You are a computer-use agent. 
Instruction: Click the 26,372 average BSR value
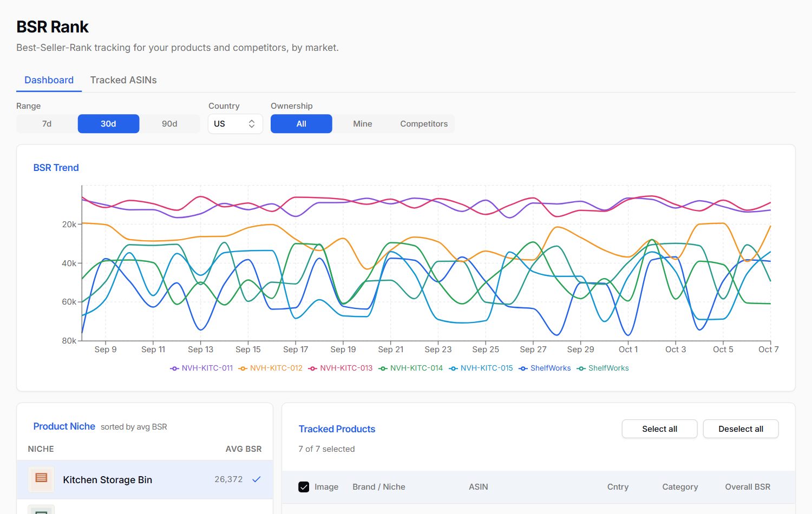pyautogui.click(x=228, y=479)
